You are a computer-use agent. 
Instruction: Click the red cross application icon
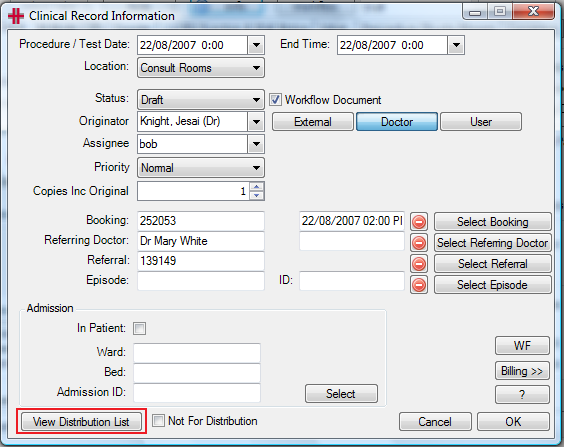click(16, 16)
